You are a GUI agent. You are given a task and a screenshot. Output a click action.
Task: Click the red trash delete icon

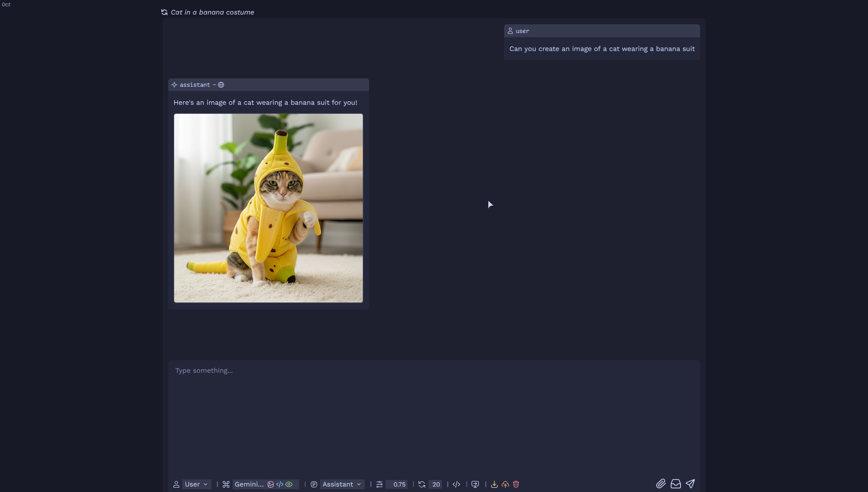click(x=516, y=484)
